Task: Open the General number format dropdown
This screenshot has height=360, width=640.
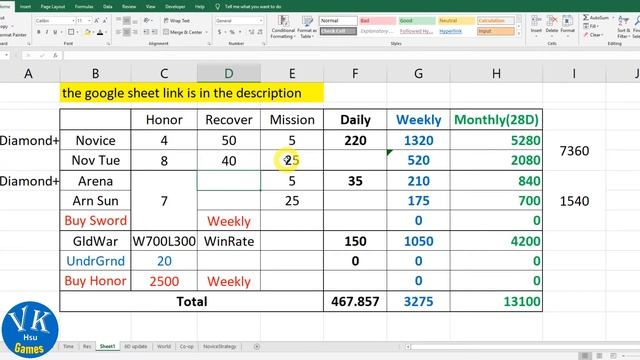Action: point(261,20)
